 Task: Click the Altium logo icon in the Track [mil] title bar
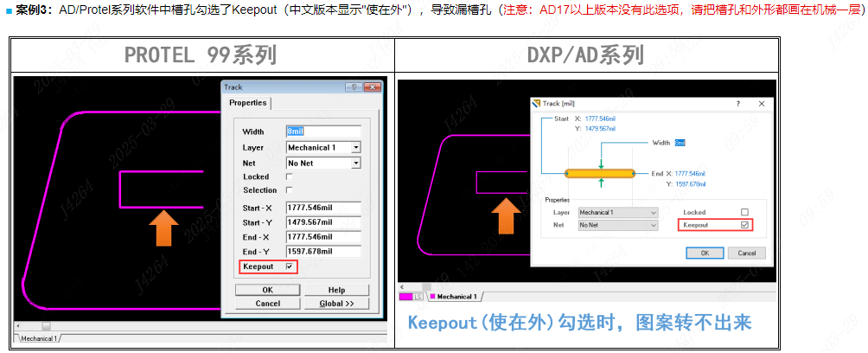pyautogui.click(x=536, y=103)
